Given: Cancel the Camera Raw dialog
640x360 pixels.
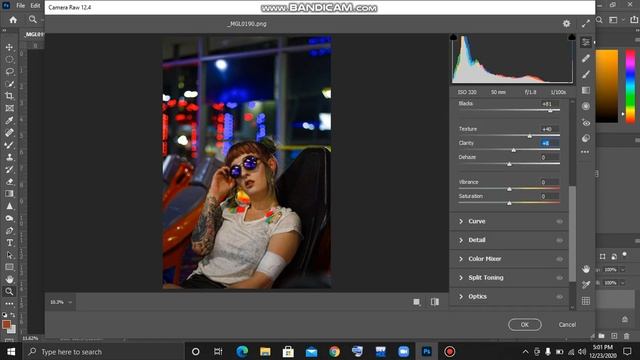Looking at the screenshot, I should tap(567, 324).
